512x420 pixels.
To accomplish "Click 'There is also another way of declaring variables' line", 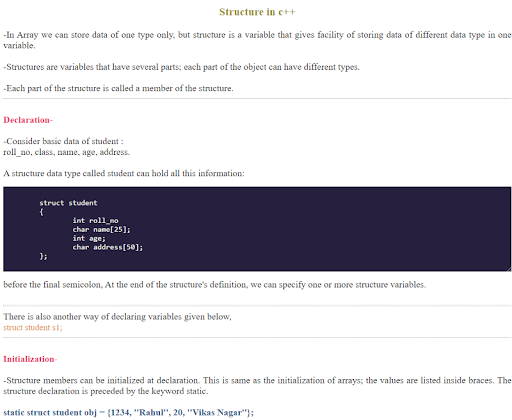I will [117, 317].
